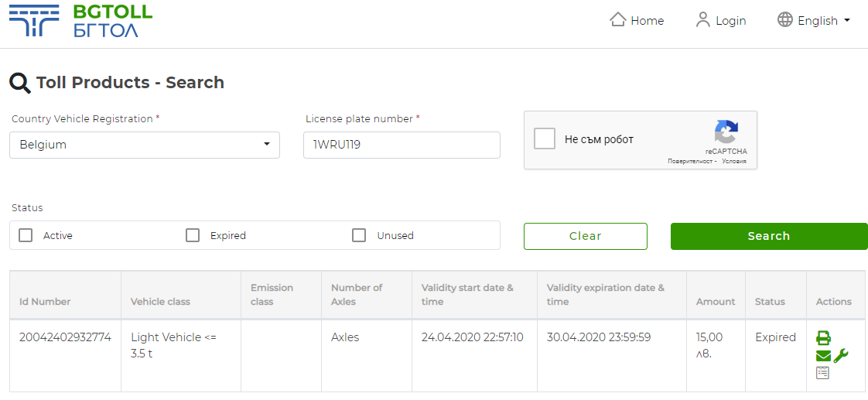The image size is (868, 400).
Task: Enable the Active status checkbox
Action: 26,235
